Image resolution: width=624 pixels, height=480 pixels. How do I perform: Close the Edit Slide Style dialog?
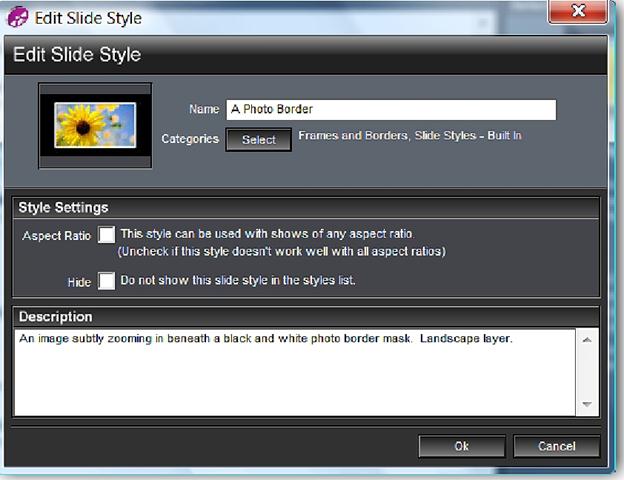[x=578, y=11]
